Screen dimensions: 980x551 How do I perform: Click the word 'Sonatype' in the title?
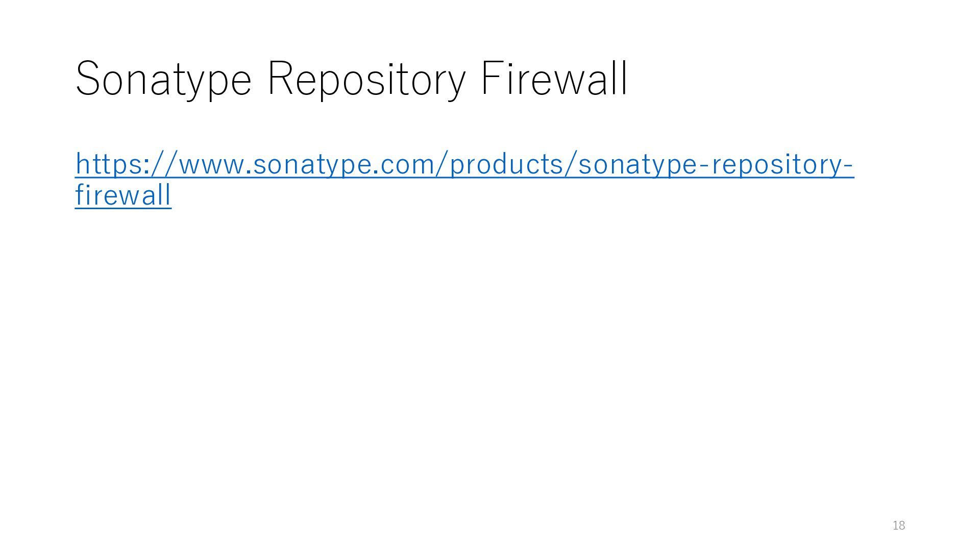[163, 79]
